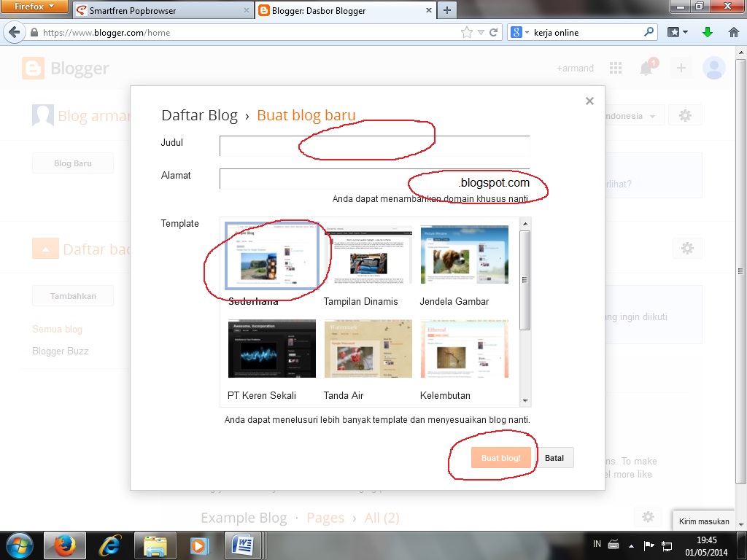Select the Kelembutan template thumbnail
Screen dimensions: 747x560
coord(465,349)
